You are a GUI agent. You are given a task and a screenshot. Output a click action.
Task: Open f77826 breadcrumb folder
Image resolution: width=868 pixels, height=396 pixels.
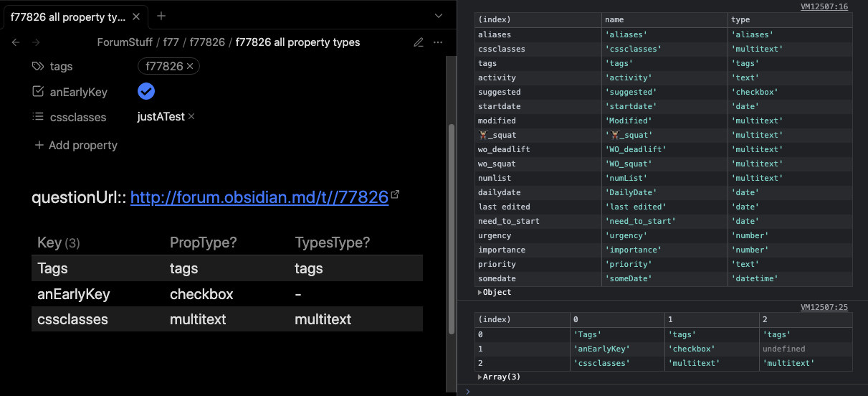tap(207, 42)
